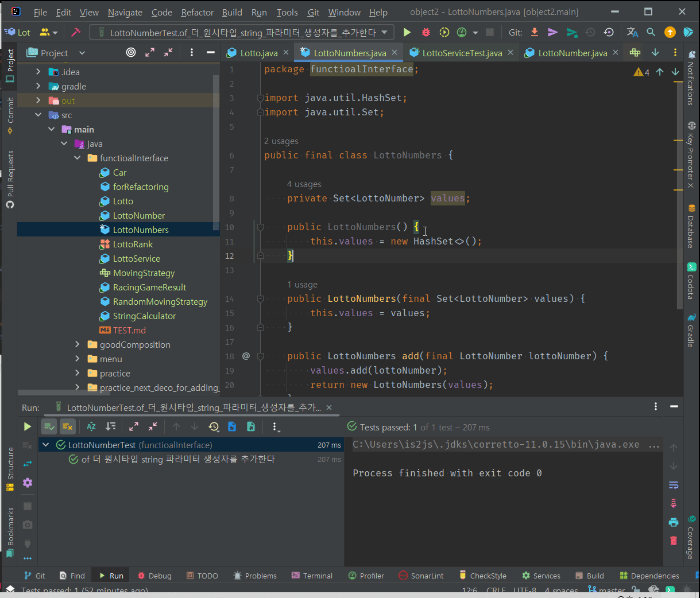Select opened file target icon in Project panel
The image size is (700, 598).
131,53
